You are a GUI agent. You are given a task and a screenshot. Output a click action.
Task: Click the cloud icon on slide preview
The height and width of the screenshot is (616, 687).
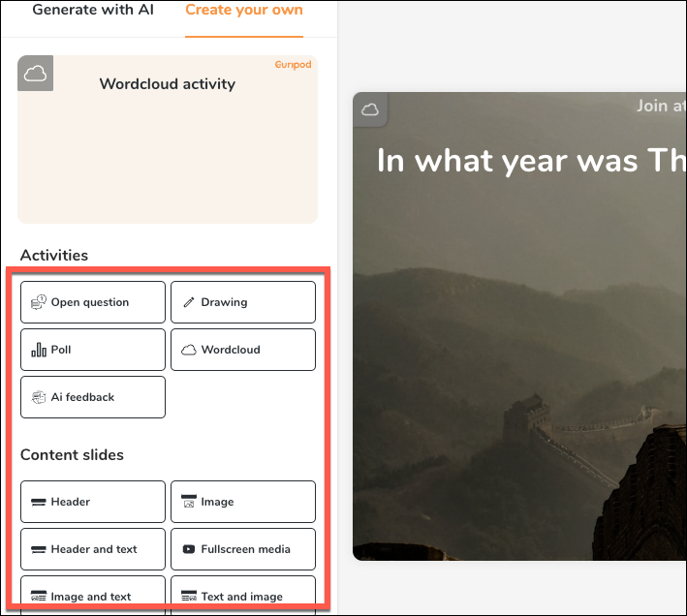pyautogui.click(x=370, y=109)
